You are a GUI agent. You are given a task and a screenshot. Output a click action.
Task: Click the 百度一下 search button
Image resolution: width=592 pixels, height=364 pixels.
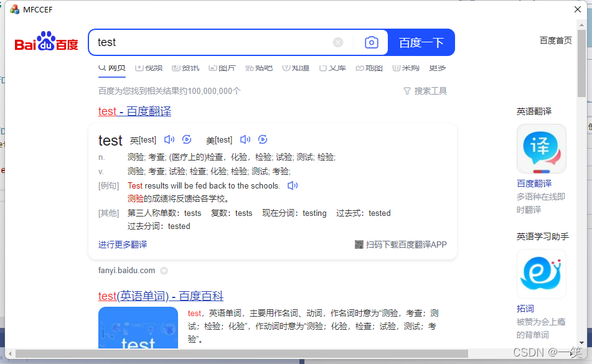(421, 42)
